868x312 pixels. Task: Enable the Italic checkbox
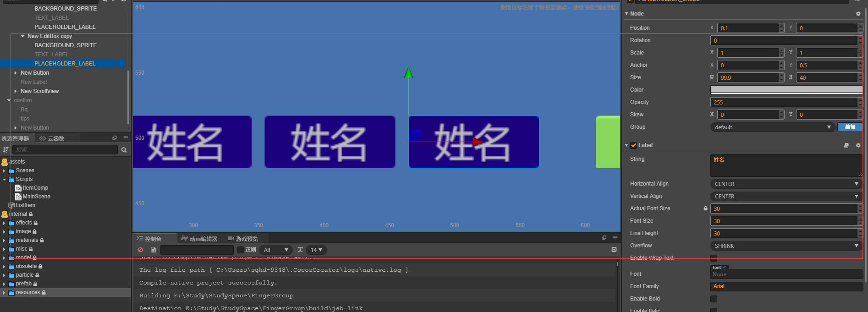[x=714, y=310]
